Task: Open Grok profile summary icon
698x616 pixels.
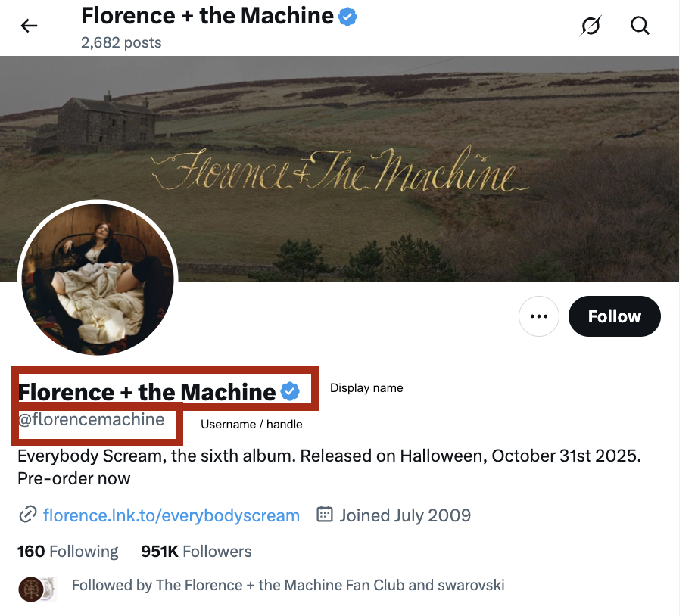Action: [x=590, y=26]
